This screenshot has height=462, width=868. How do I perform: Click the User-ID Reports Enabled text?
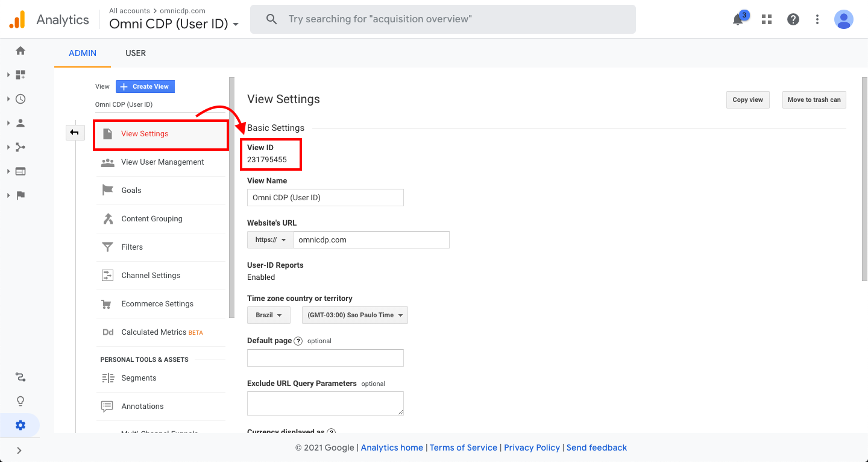tap(261, 277)
